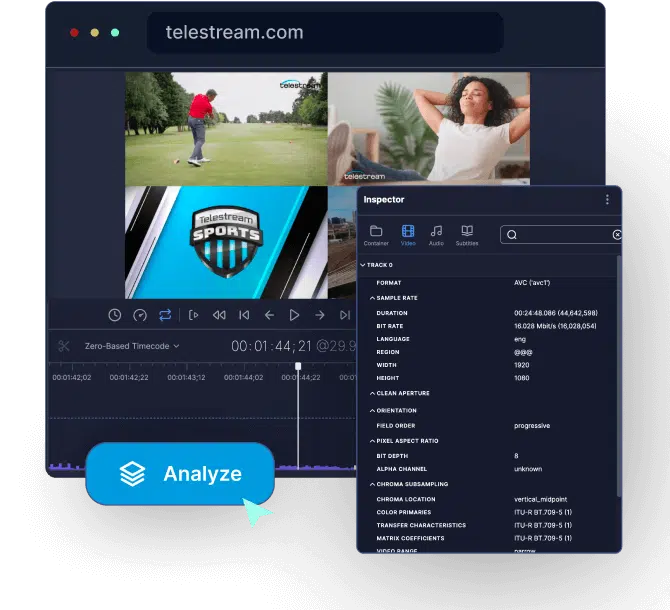Click the Inspector search field

(560, 235)
